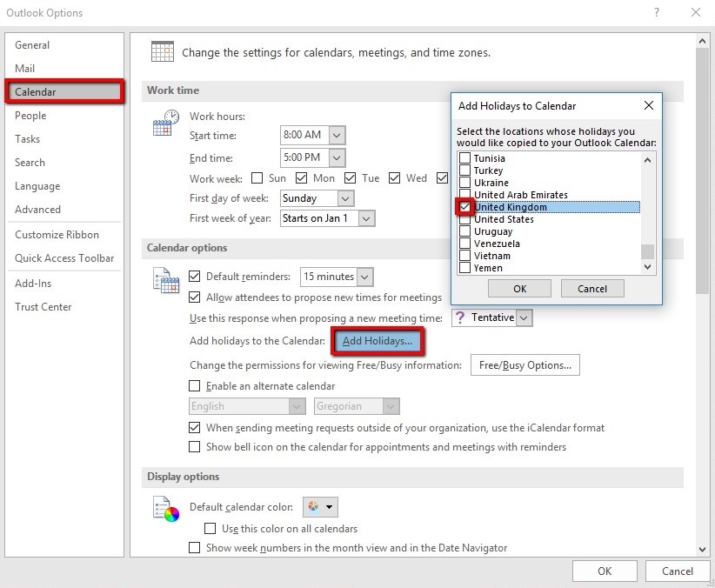
Task: Click the calendar grid icon in the header
Action: pyautogui.click(x=162, y=51)
